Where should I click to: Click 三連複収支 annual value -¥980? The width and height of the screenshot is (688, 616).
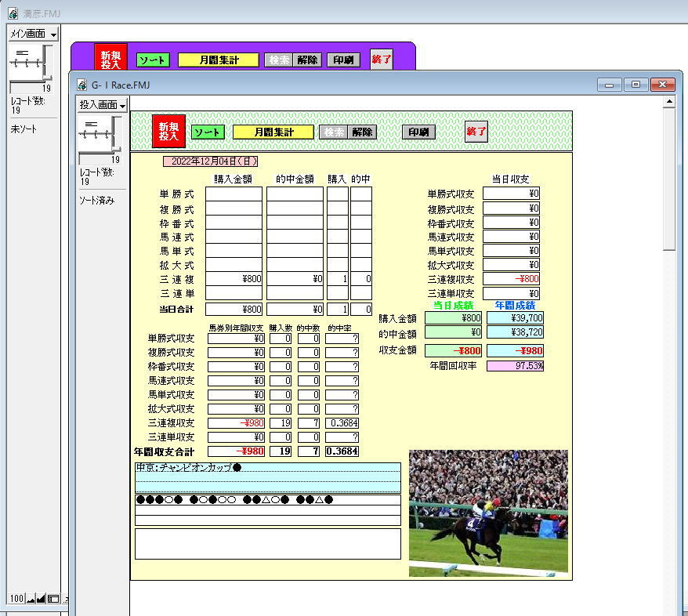pos(236,423)
